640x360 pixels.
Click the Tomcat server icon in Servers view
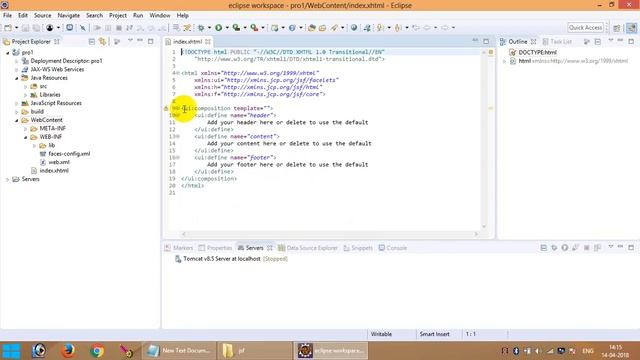pos(178,259)
